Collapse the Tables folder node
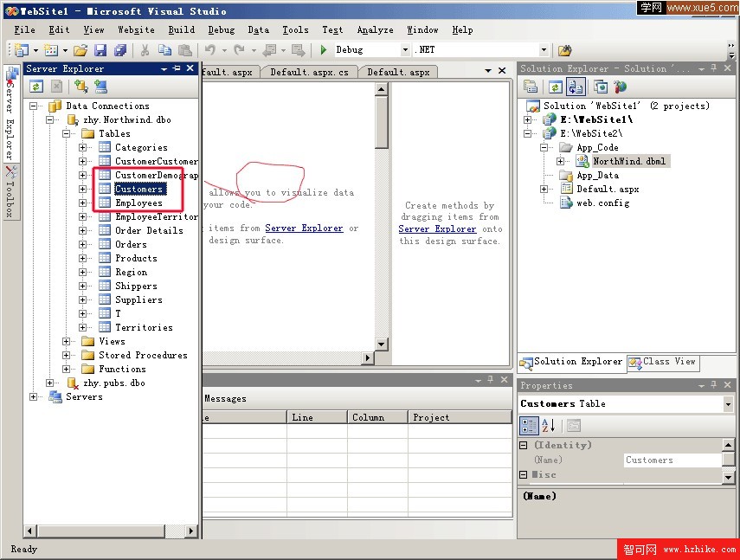The image size is (740, 560). 66,133
